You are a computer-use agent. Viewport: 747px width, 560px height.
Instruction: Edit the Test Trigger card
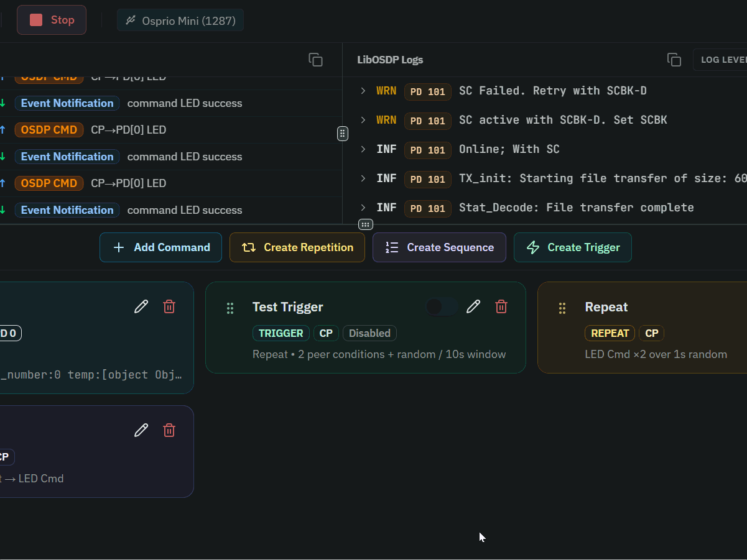pos(473,306)
